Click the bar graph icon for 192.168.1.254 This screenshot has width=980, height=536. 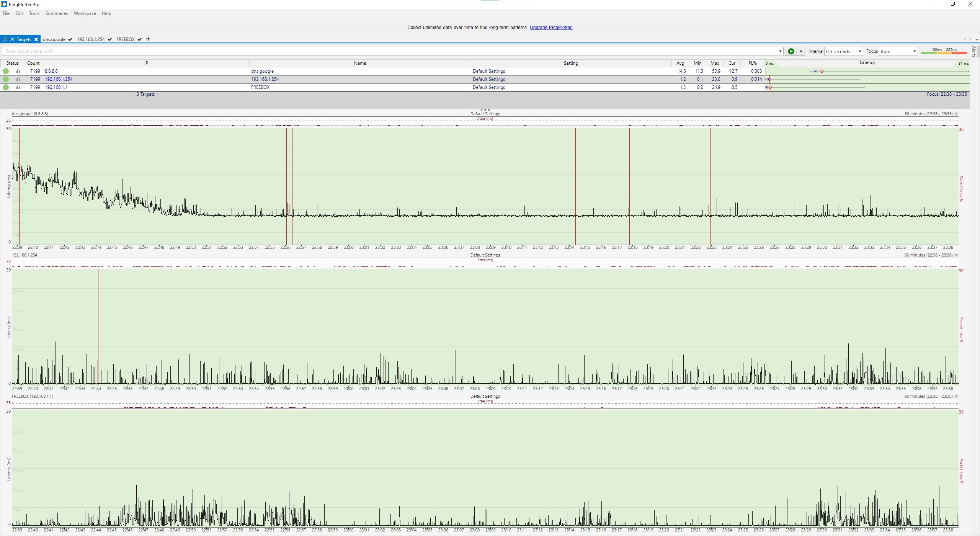click(18, 79)
